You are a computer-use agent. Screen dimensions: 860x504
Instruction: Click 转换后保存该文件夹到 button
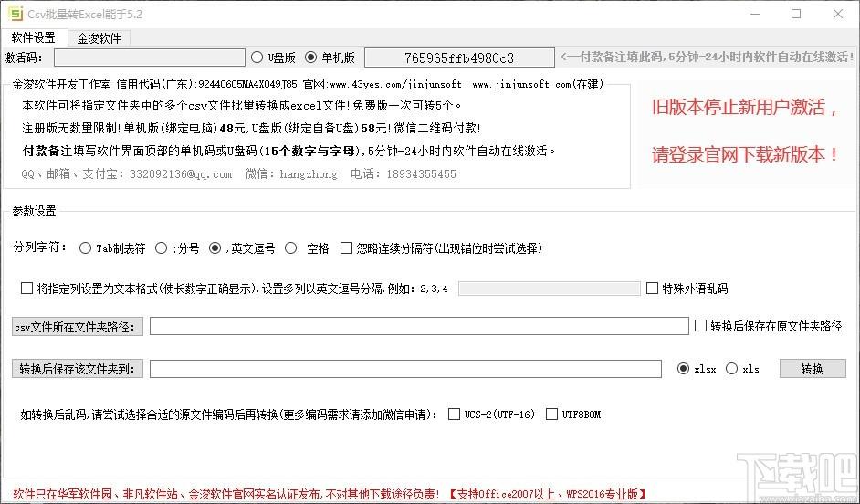(x=78, y=369)
